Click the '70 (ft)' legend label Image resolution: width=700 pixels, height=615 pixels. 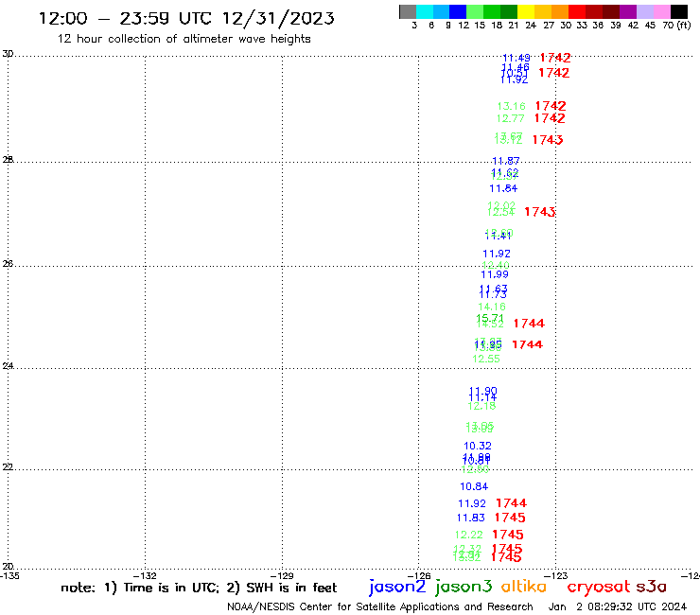pyautogui.click(x=676, y=26)
